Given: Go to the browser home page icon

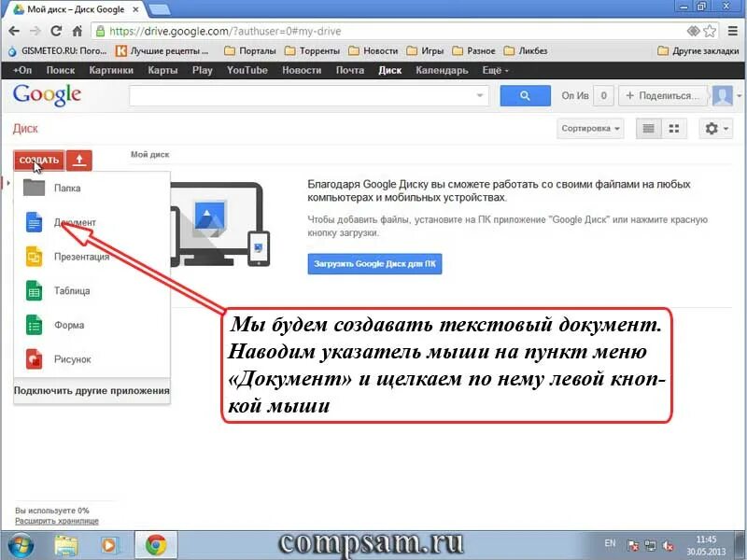Looking at the screenshot, I should [78, 32].
